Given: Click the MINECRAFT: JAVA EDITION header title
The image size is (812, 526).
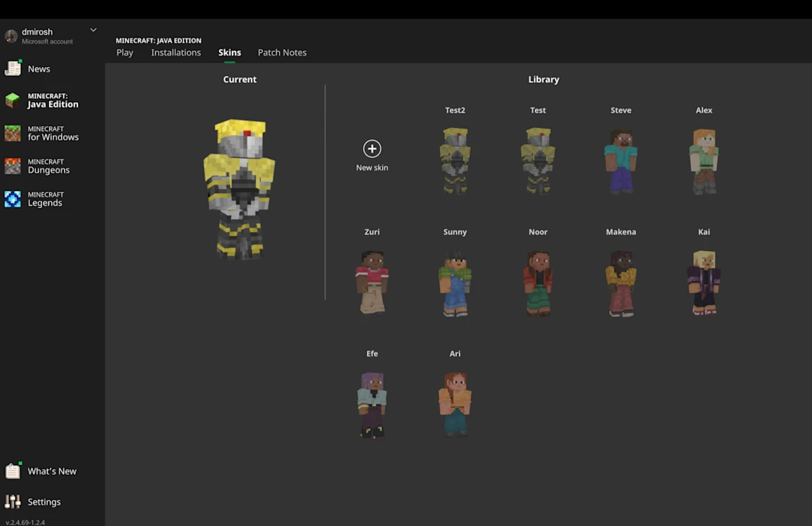Looking at the screenshot, I should coord(159,41).
